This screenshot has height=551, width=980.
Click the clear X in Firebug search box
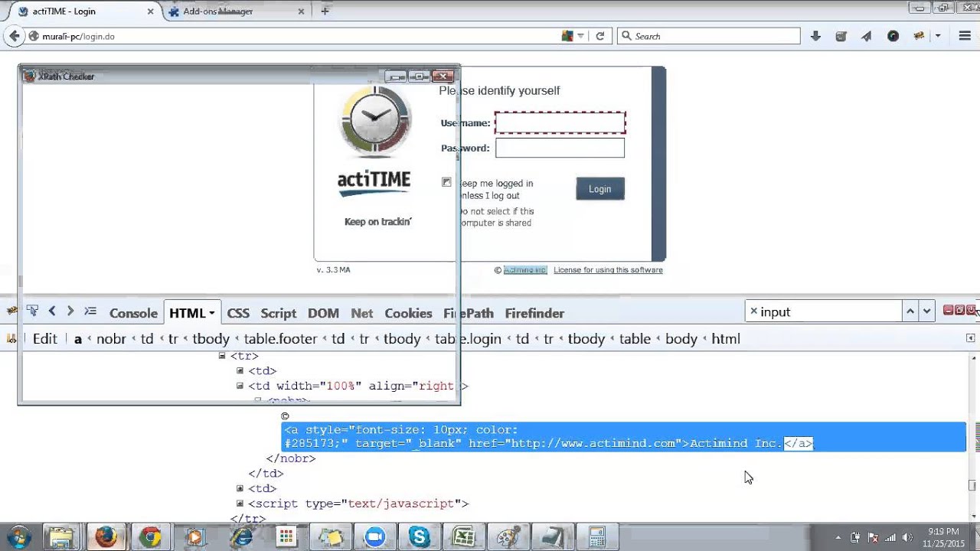click(753, 311)
